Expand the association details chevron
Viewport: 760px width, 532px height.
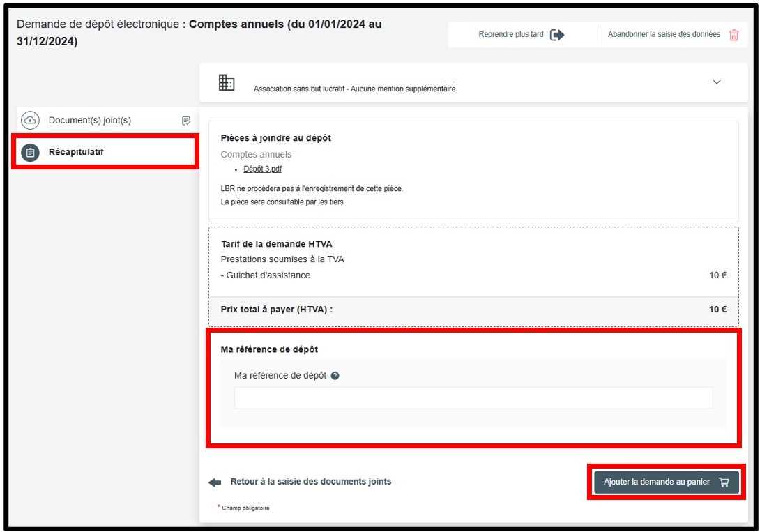coord(717,82)
